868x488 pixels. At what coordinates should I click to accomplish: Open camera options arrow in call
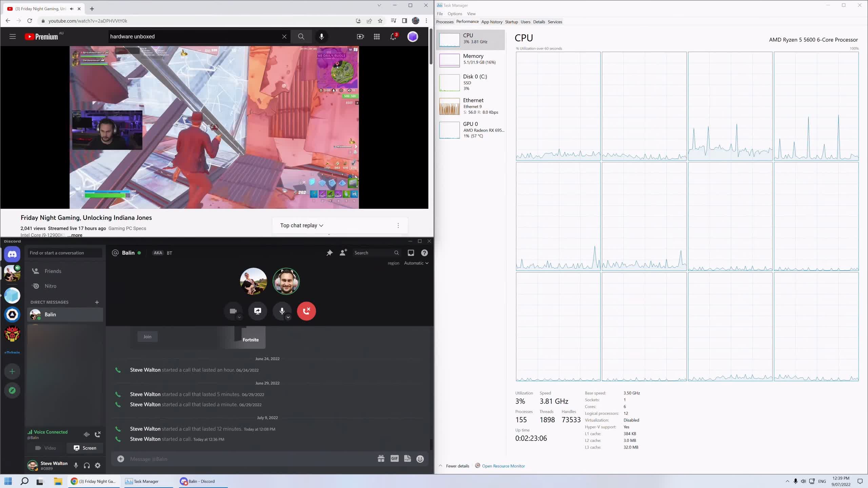[239, 317]
